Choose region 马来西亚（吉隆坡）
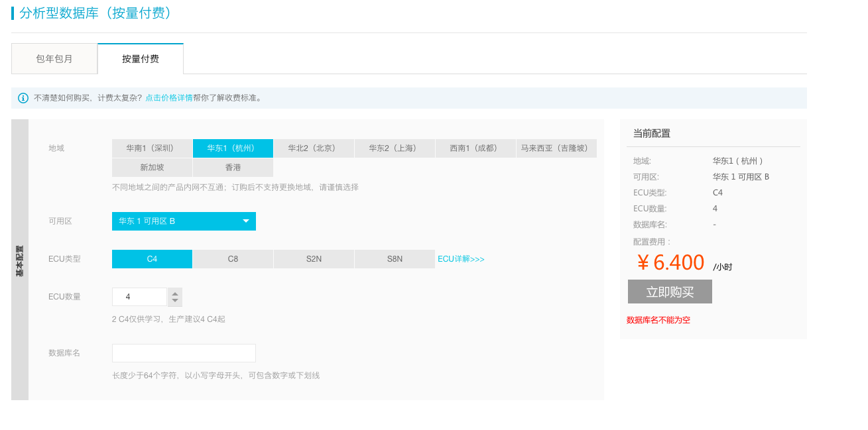The height and width of the screenshot is (430, 868). coord(556,148)
